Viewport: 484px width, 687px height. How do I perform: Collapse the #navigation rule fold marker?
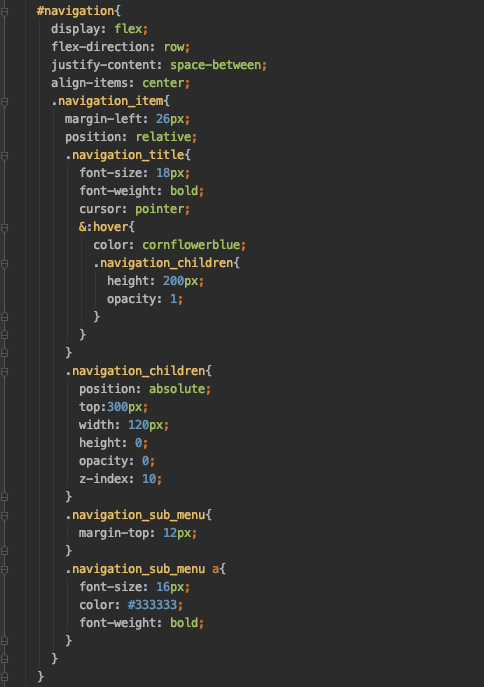click(4, 12)
